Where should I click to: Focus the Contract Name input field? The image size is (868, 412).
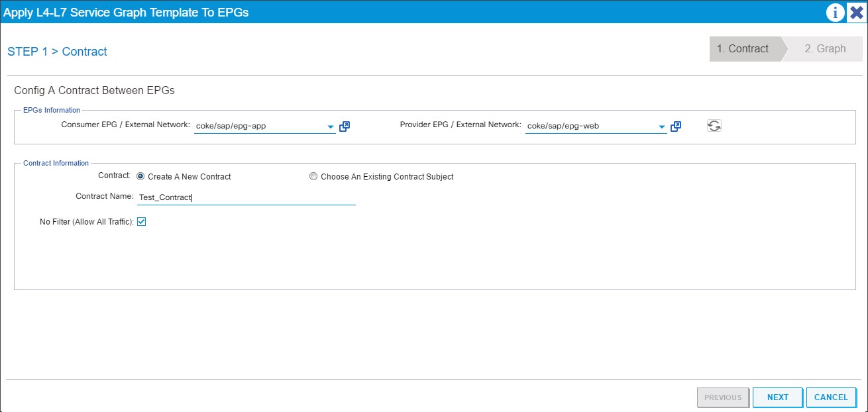click(246, 197)
